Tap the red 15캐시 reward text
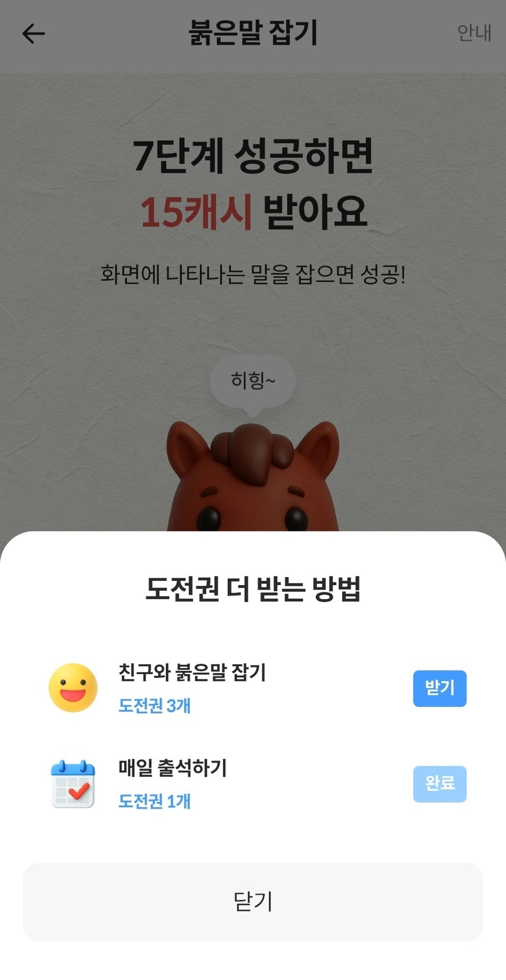Viewport: 506px width, 980px height. coord(196,212)
